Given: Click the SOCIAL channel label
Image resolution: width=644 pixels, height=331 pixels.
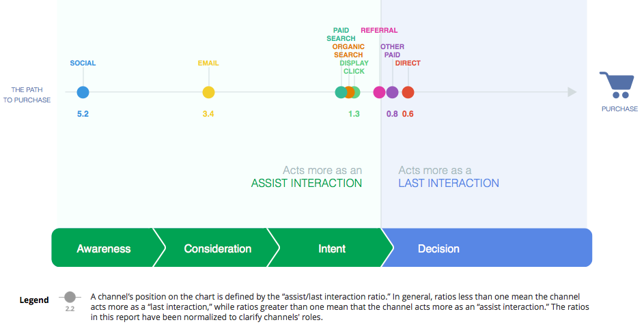Looking at the screenshot, I should (x=83, y=63).
